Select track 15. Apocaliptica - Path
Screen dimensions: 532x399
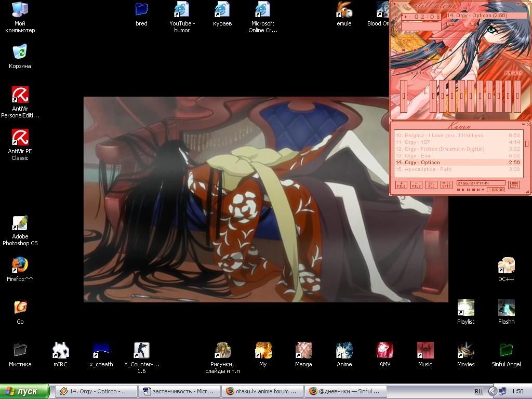[457, 169]
